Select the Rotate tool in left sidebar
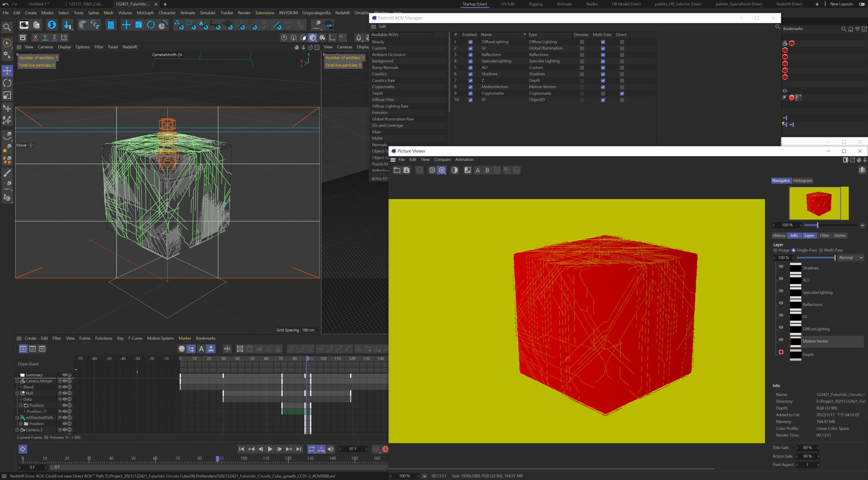 [7, 83]
